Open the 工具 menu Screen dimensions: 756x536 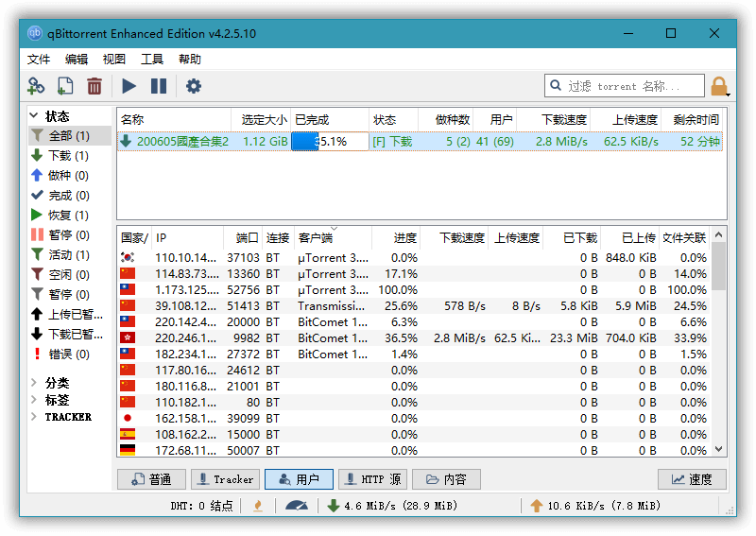click(x=152, y=59)
